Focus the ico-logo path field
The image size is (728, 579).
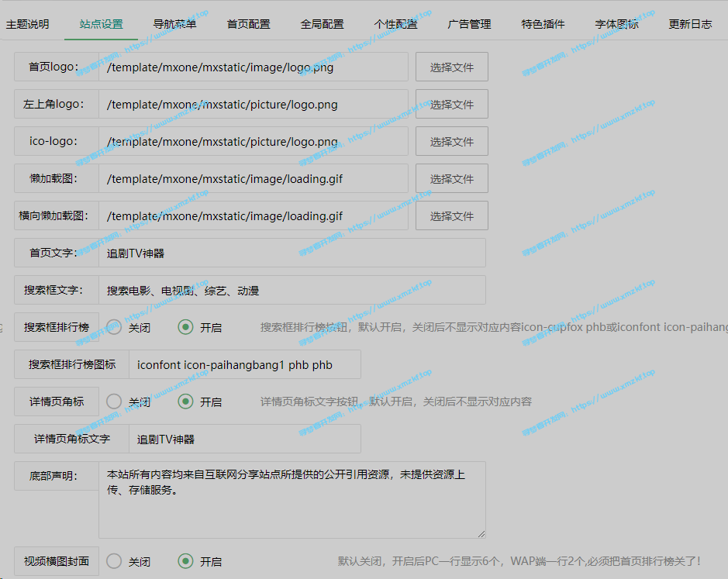point(254,141)
